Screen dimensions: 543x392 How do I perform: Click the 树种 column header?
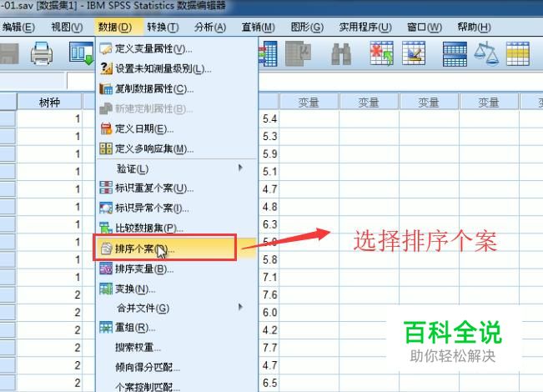(49, 102)
